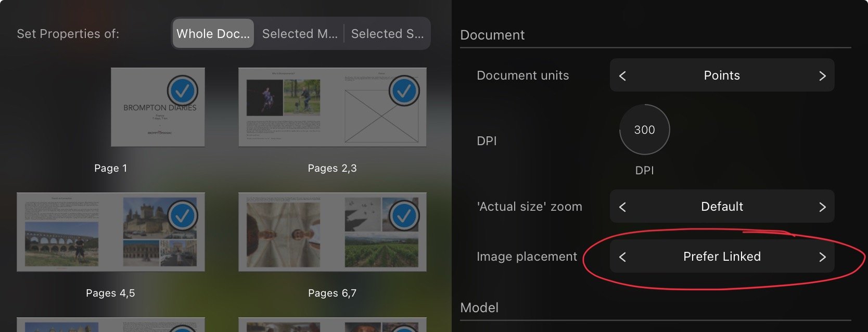Click next arrow for Document units
This screenshot has width=868, height=332.
click(822, 75)
